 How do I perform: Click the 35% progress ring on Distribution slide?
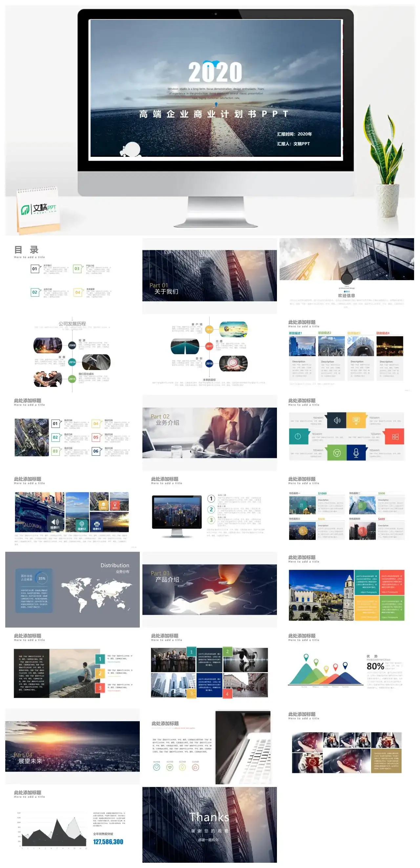point(42,578)
